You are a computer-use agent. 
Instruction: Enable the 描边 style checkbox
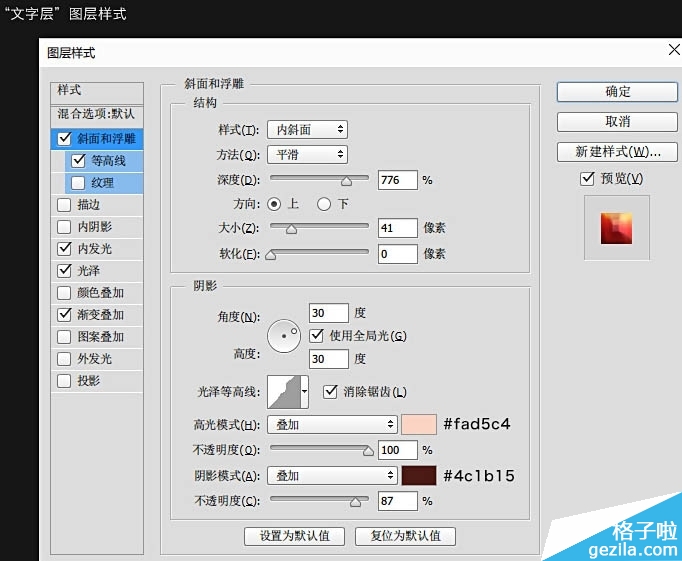(x=65, y=205)
